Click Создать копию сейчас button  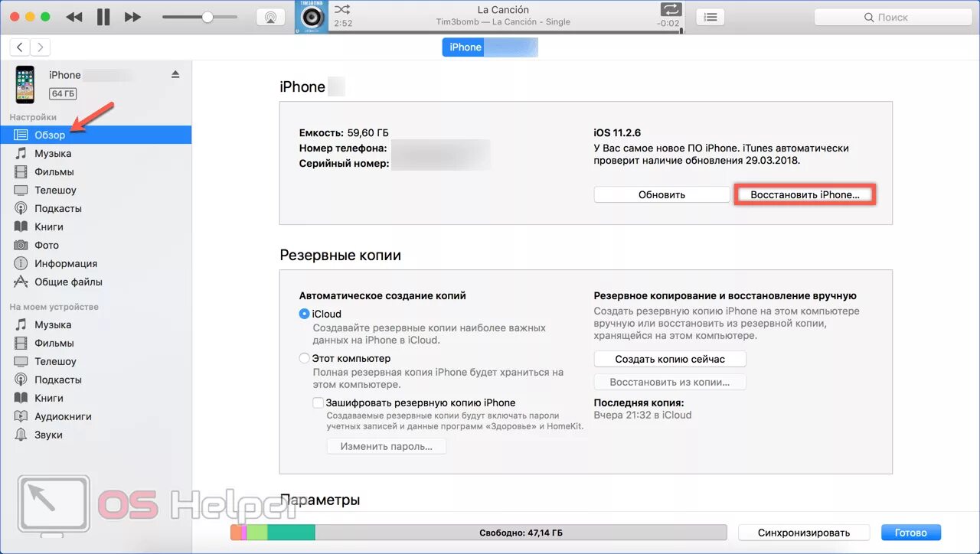tap(670, 359)
